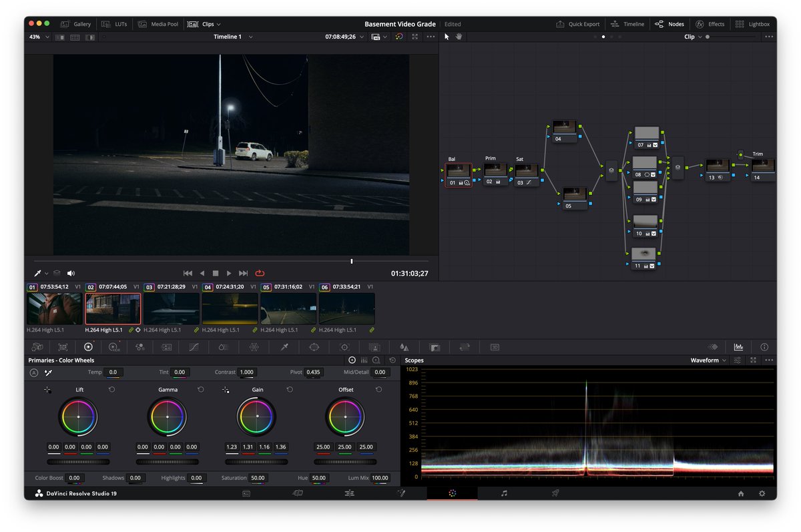Open node editor three-dot menu

(768, 37)
